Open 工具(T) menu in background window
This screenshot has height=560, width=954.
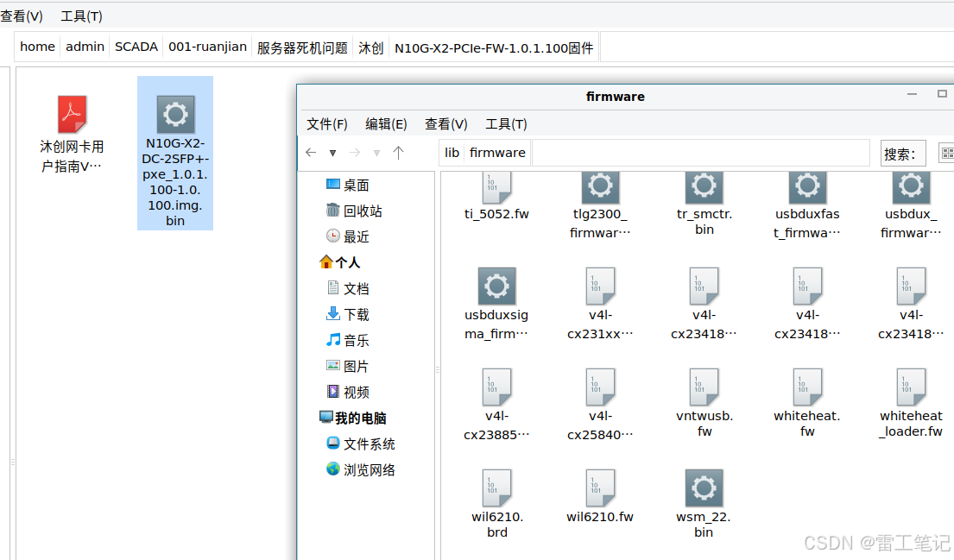click(x=81, y=16)
